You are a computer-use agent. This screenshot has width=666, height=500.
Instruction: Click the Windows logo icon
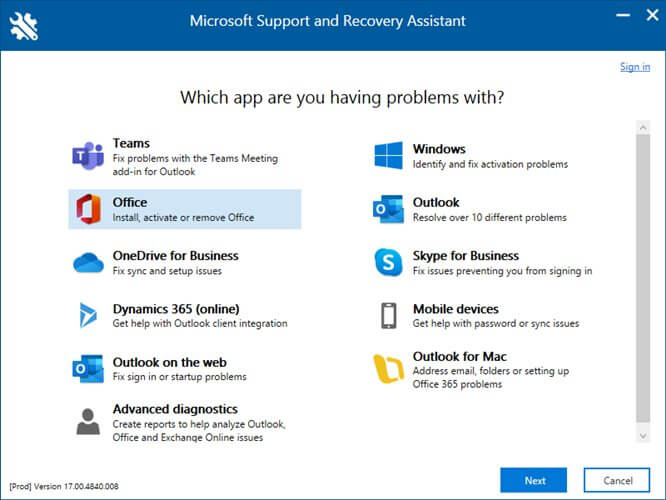(x=388, y=155)
